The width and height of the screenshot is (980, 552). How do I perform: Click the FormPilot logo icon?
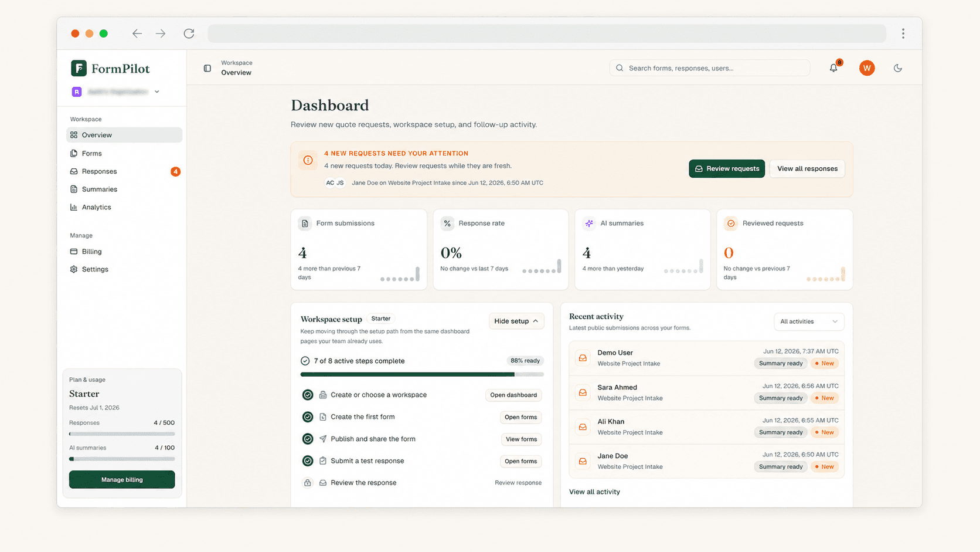click(x=79, y=68)
